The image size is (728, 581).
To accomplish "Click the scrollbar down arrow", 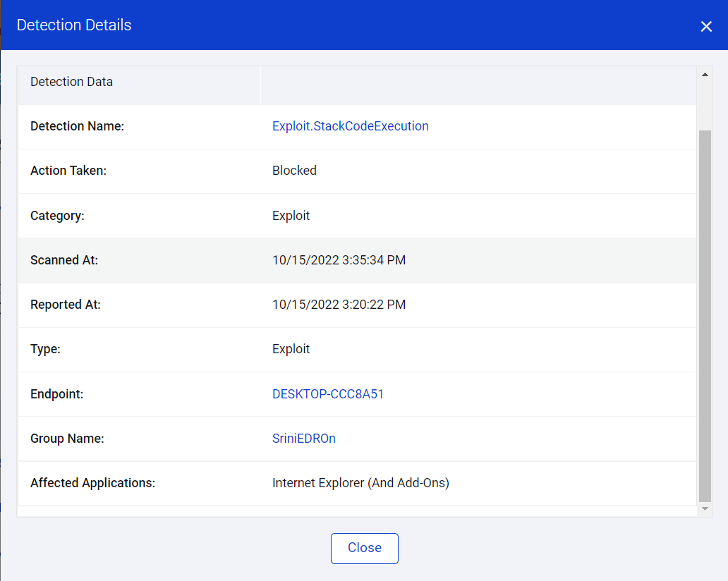I will [x=704, y=508].
